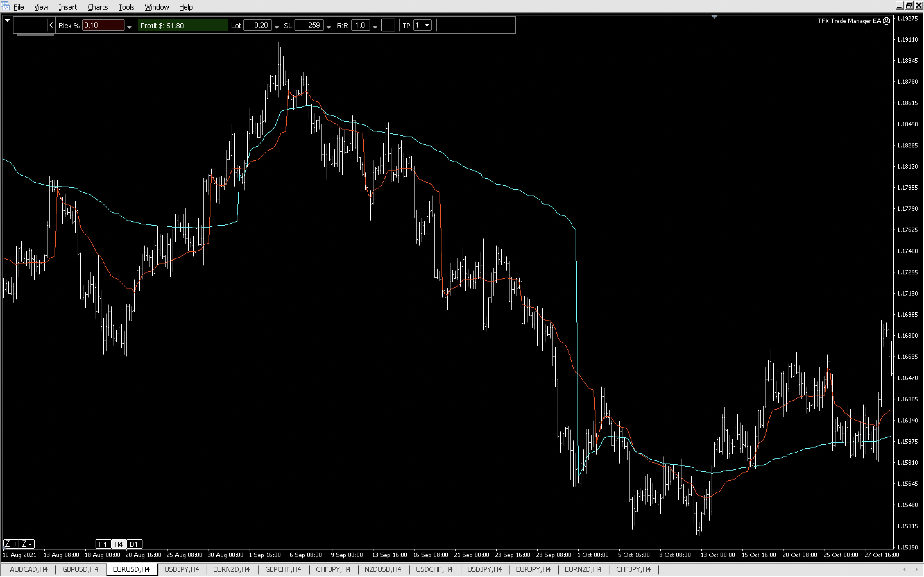Viewport: 924px width, 577px height.
Task: Click the empty square button after R:R
Action: [388, 25]
